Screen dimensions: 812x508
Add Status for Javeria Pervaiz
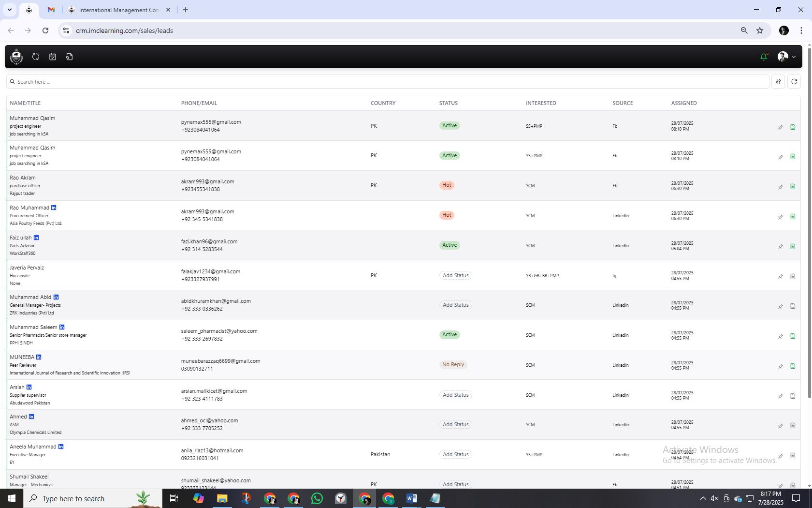click(456, 275)
